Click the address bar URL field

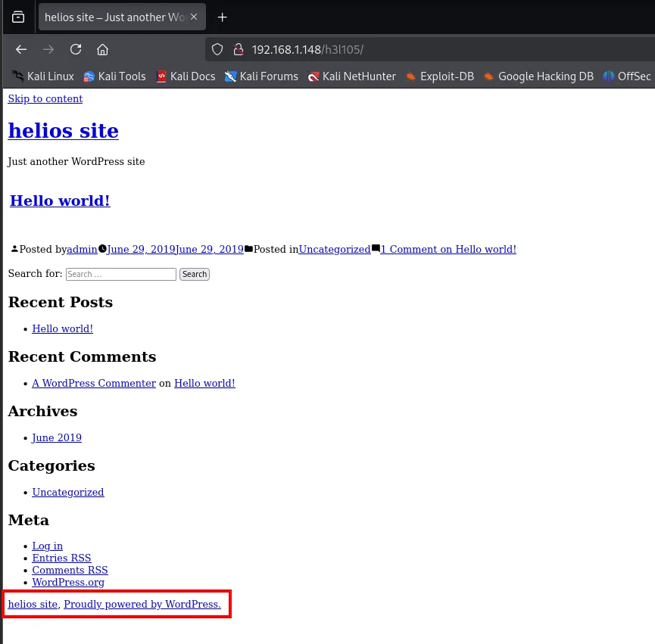coord(430,50)
